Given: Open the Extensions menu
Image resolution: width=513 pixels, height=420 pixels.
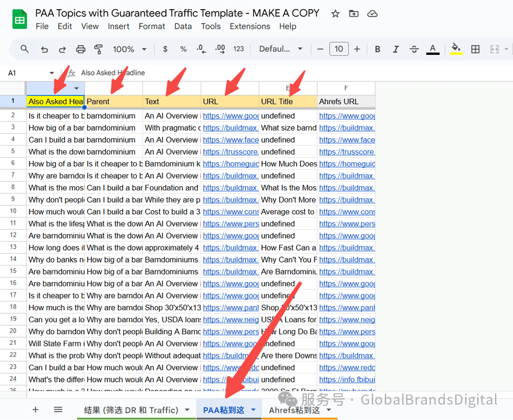Looking at the screenshot, I should [x=250, y=26].
